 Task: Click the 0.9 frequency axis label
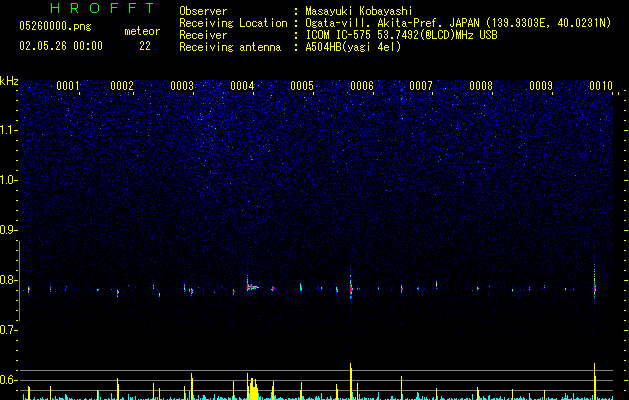pos(8,230)
